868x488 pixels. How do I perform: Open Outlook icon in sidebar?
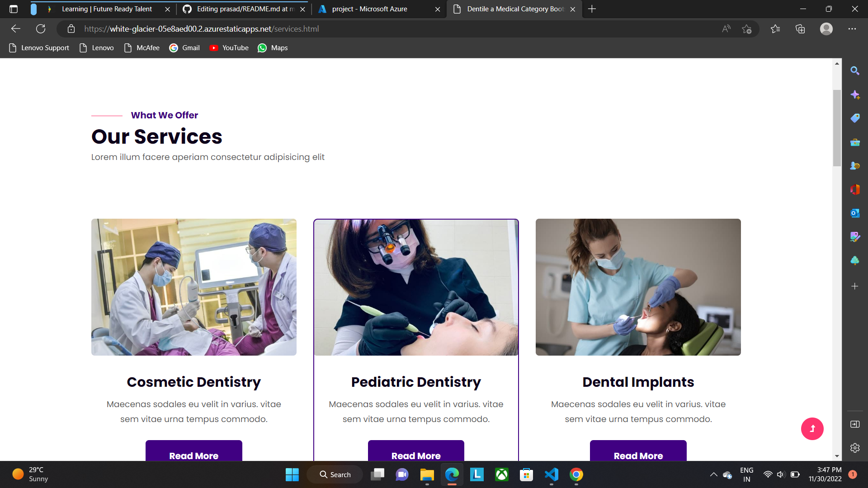[x=855, y=213]
